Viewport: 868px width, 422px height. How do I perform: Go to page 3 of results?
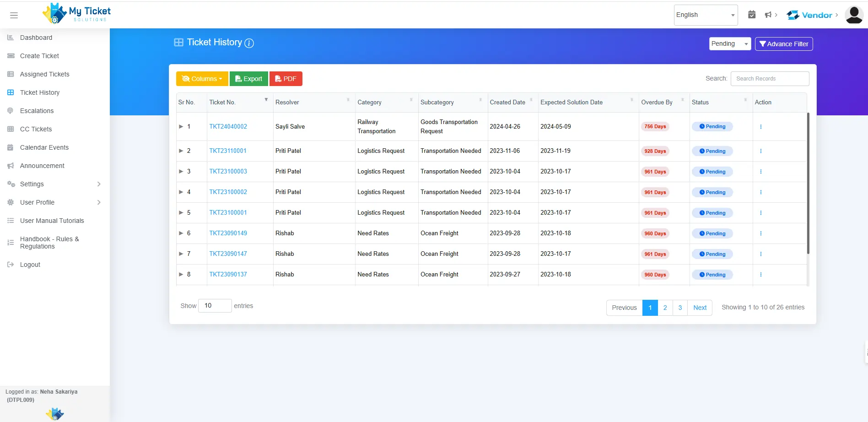coord(680,308)
